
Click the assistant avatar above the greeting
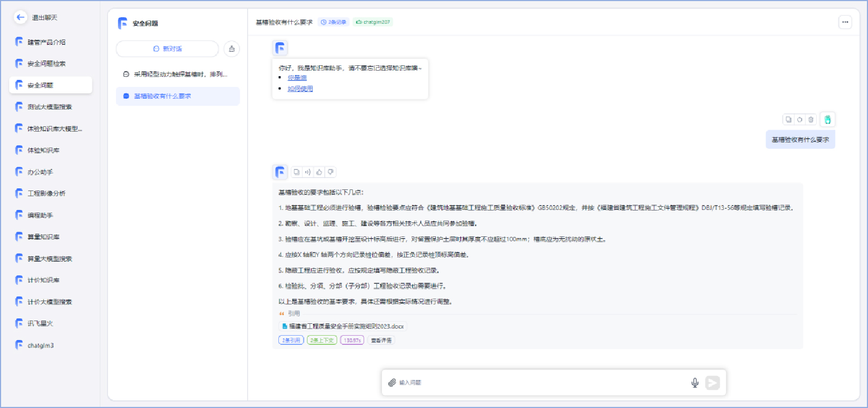[x=280, y=48]
